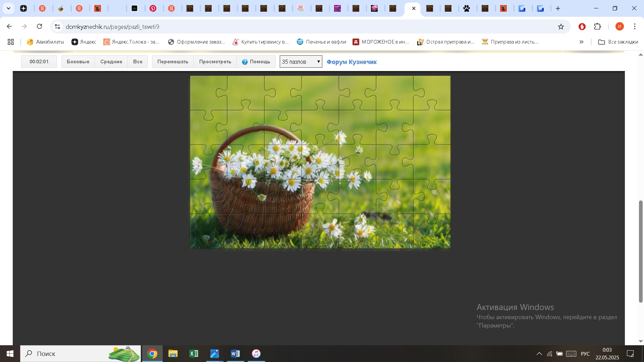Screen dimensions: 644x362
Task: Open Word from the taskbar
Action: (235, 354)
